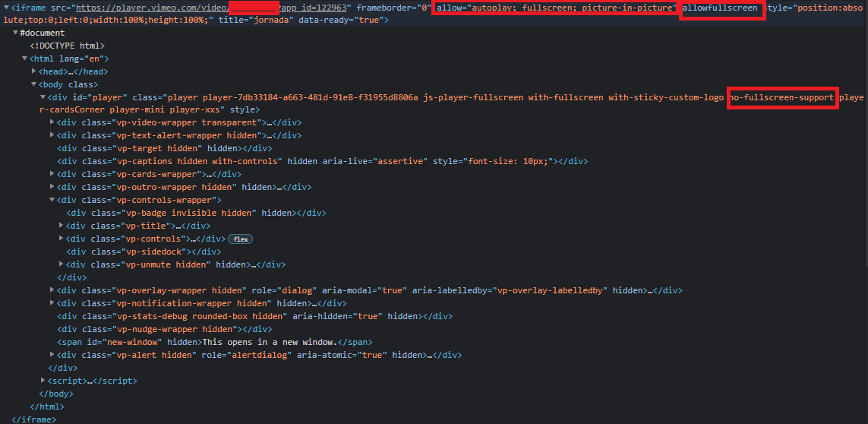This screenshot has height=424, width=868.
Task: Click the allowfullscreen attribute
Action: click(x=720, y=8)
